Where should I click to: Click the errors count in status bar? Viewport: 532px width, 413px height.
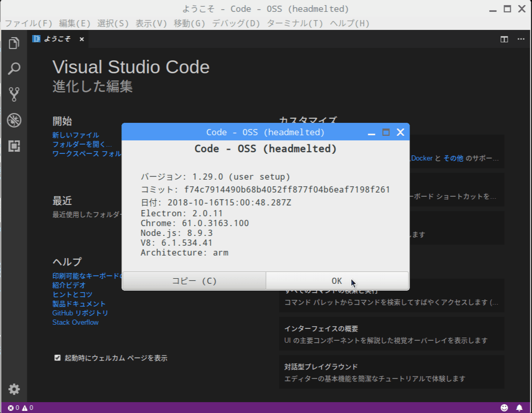tap(13, 407)
